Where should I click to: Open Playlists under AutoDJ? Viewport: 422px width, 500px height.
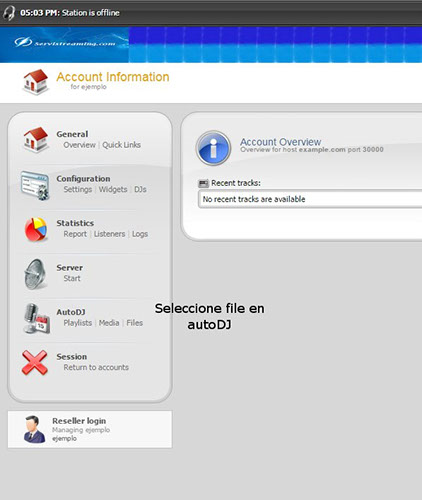78,323
